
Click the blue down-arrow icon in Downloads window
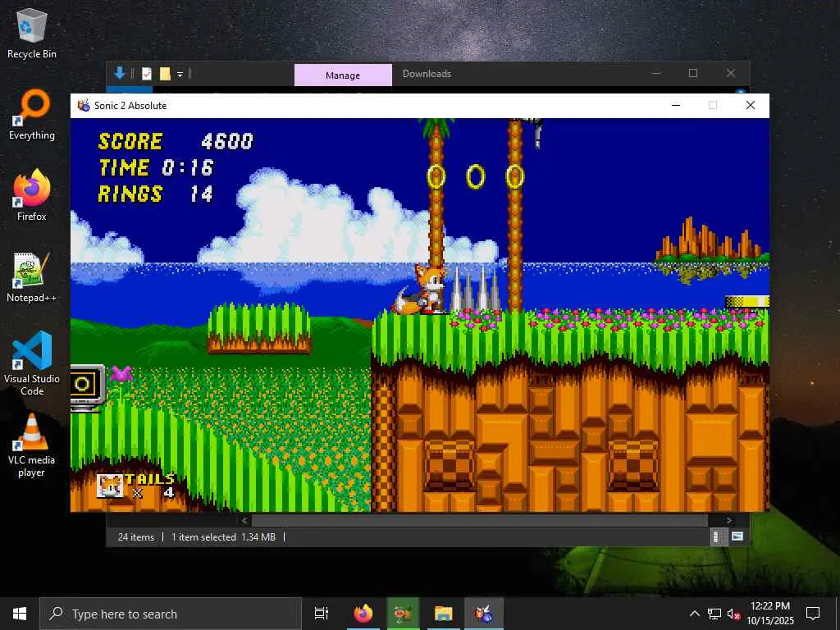[x=120, y=73]
